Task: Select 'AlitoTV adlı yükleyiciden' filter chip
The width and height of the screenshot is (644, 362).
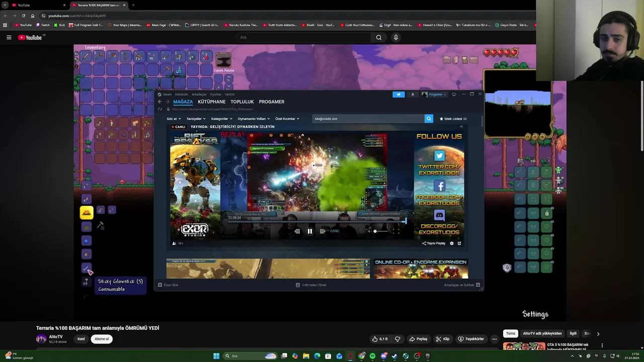Action: [x=542, y=333]
